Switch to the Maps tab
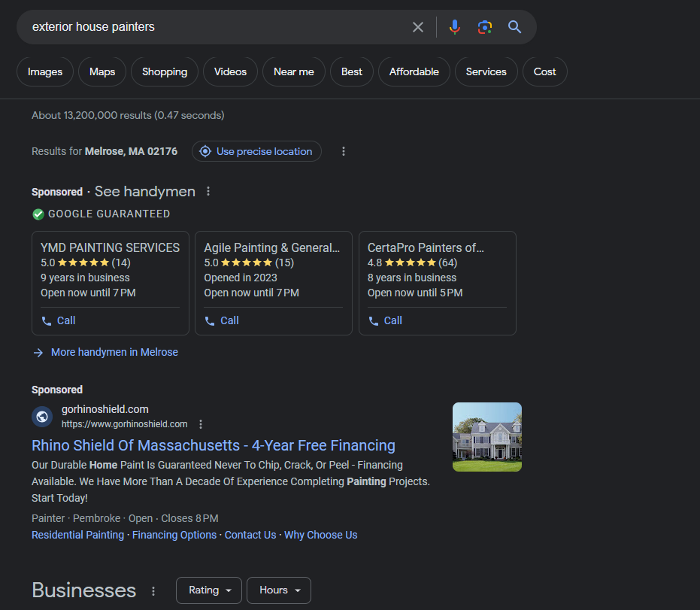The height and width of the screenshot is (610, 700). [x=102, y=71]
